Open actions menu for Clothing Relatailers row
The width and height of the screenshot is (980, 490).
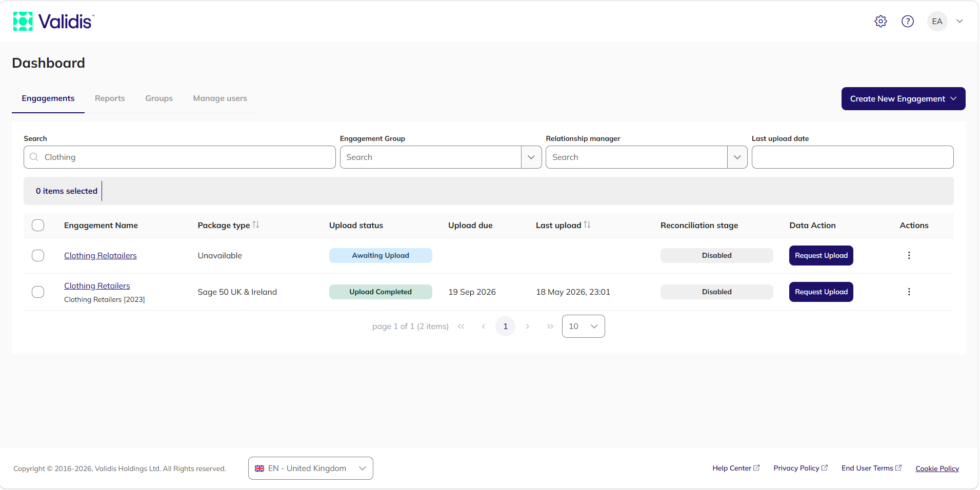[x=909, y=255]
